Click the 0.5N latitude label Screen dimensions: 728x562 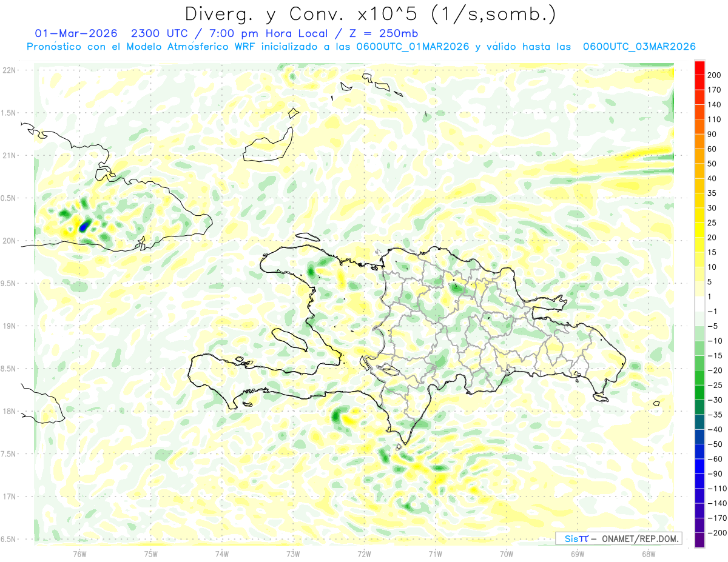9,198
